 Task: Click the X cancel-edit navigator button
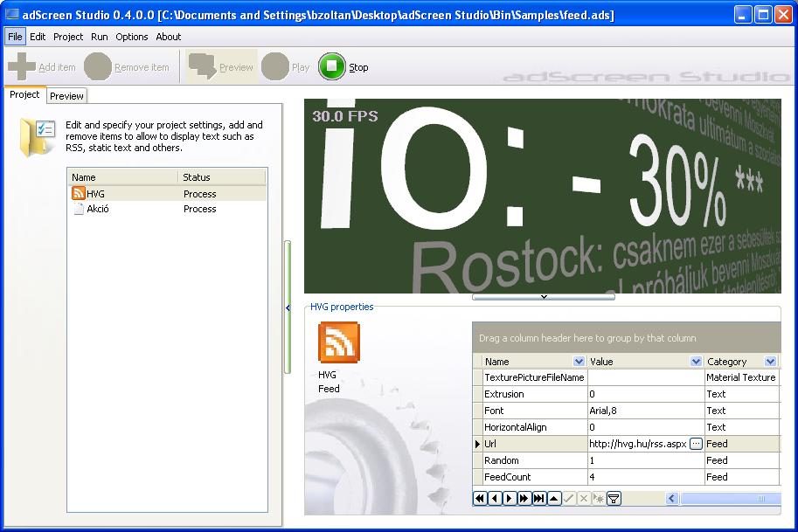pyautogui.click(x=584, y=499)
